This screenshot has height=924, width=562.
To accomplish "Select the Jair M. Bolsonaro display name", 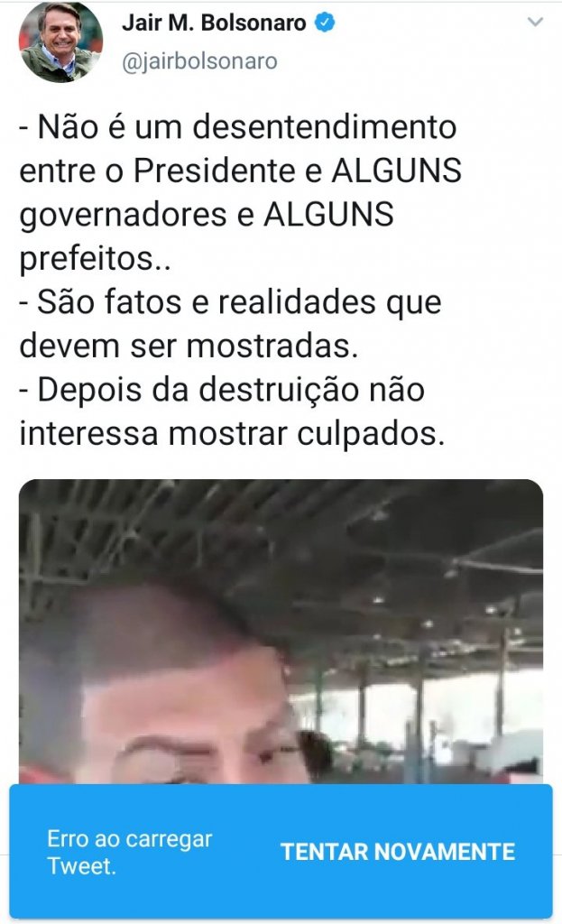I will [x=215, y=23].
